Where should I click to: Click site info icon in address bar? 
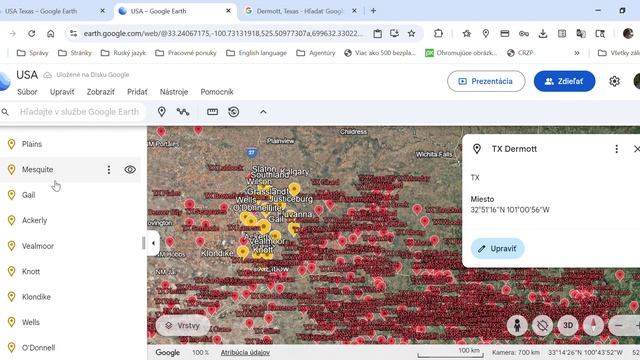click(73, 33)
